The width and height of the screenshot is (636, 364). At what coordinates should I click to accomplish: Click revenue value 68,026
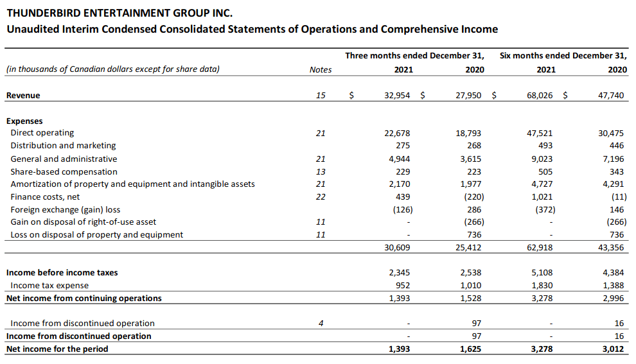click(x=540, y=96)
